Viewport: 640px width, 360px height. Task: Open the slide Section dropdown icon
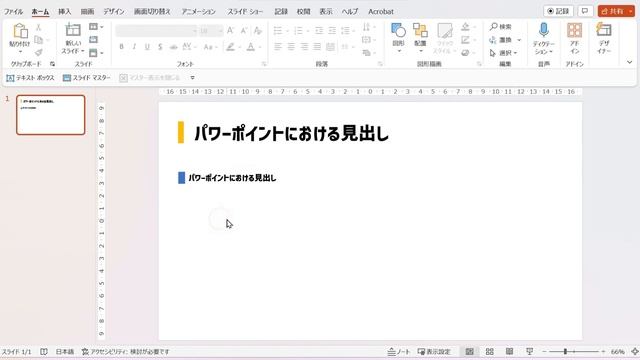(96, 53)
